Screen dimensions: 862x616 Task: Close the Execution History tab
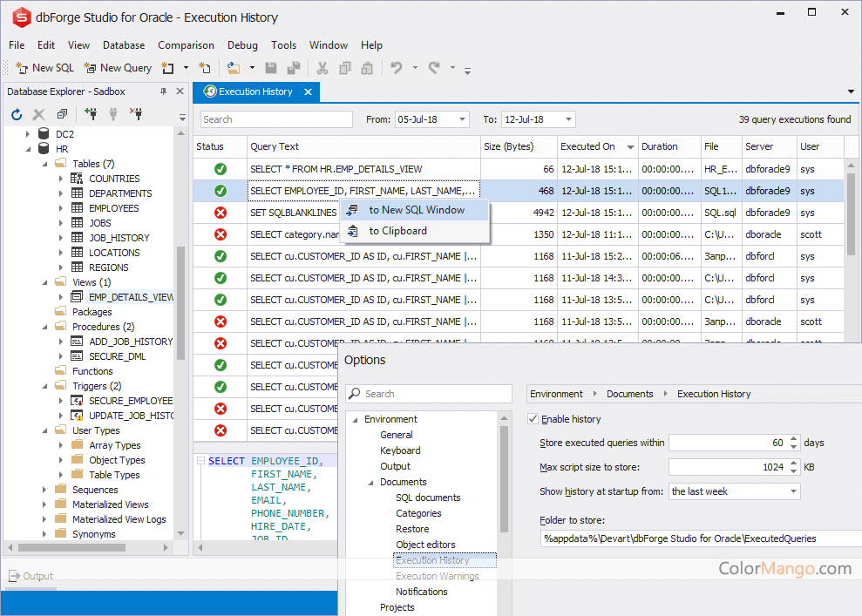(309, 91)
